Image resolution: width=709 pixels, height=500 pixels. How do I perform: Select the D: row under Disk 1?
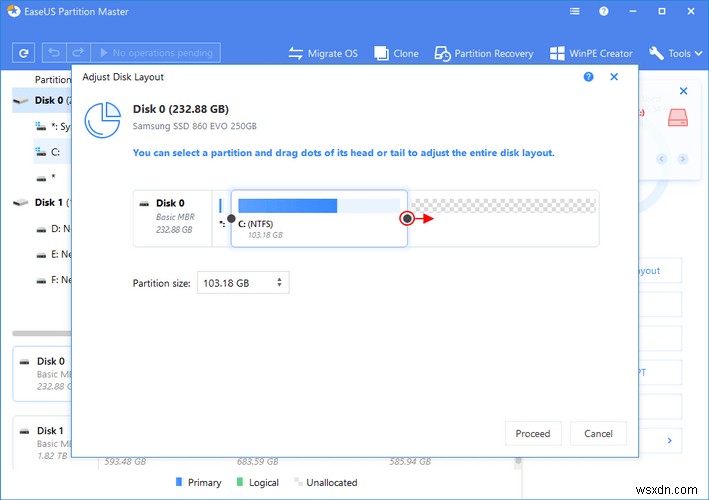[53, 229]
